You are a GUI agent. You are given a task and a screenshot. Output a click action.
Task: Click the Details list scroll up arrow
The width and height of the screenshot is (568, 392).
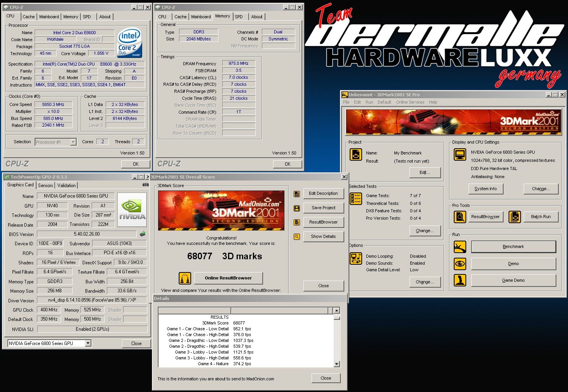coord(336,310)
